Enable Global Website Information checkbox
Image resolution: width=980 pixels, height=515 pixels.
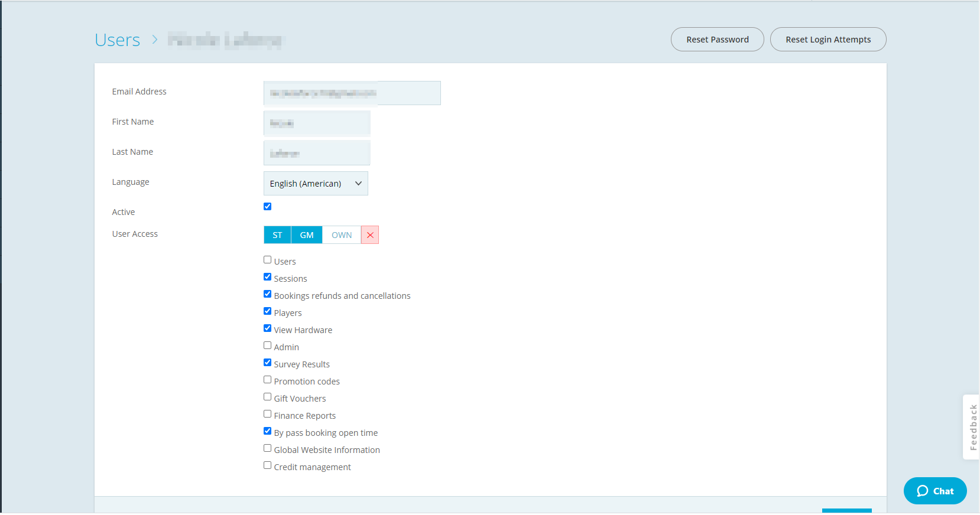[x=268, y=448]
